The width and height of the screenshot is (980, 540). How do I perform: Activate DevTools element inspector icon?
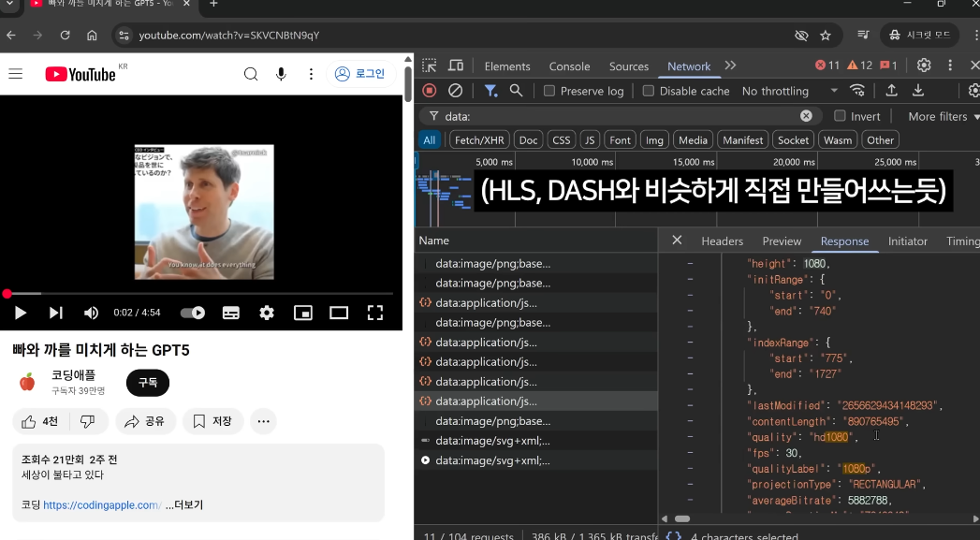pos(430,66)
